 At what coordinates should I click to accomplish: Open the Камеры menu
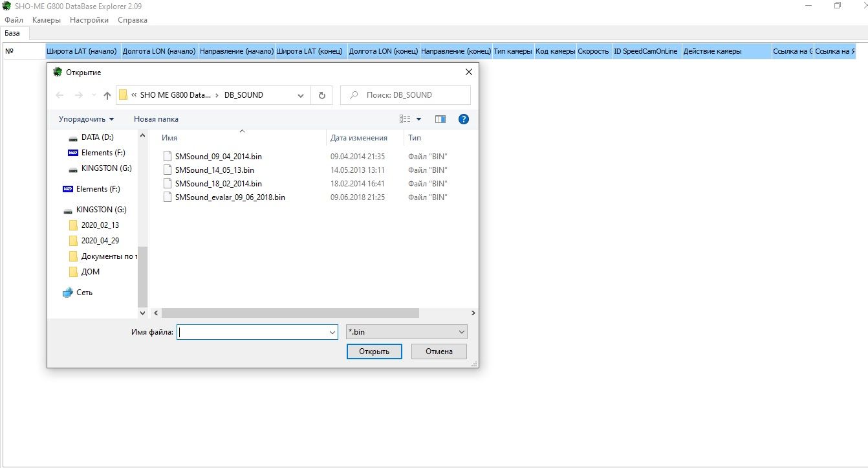click(47, 20)
